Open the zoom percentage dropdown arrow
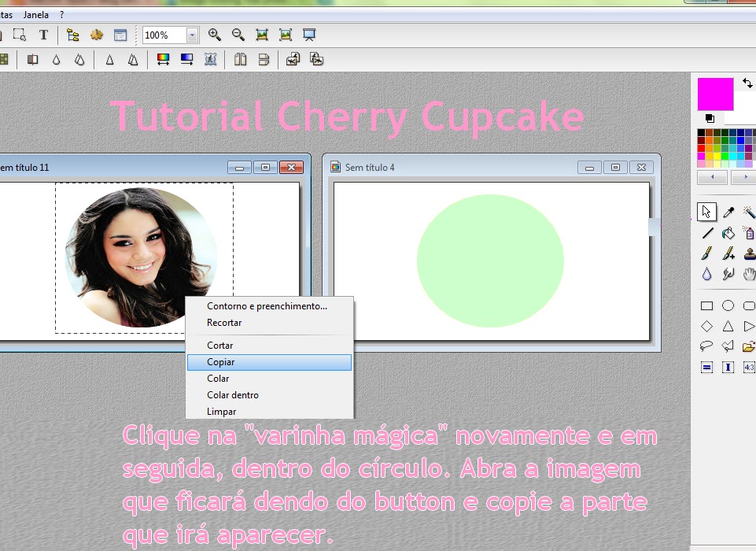756x551 pixels. (x=192, y=35)
